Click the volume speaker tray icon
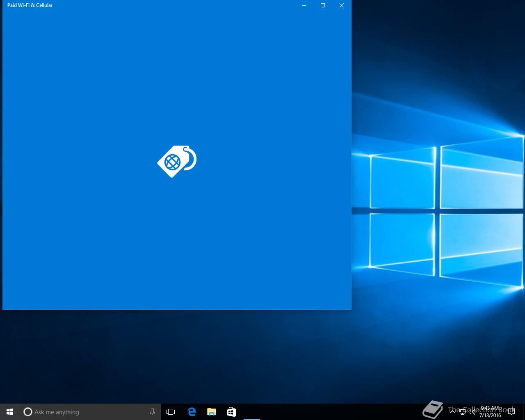 (x=472, y=412)
